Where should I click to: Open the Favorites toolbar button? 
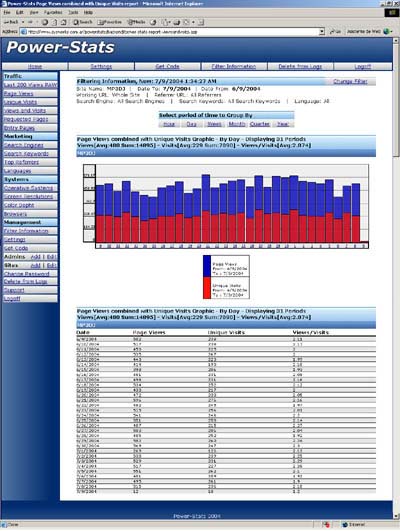109,22
